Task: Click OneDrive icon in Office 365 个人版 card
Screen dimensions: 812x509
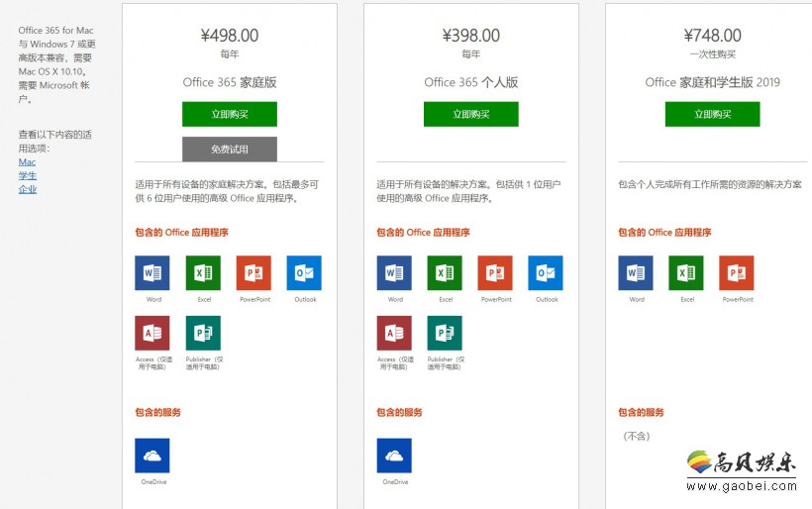Action: pos(394,456)
